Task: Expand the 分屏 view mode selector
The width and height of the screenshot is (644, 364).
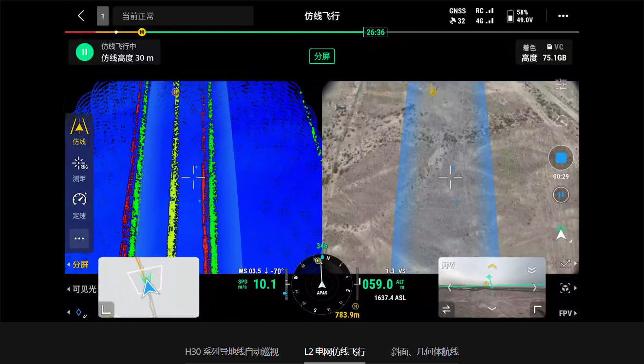Action: click(x=78, y=265)
